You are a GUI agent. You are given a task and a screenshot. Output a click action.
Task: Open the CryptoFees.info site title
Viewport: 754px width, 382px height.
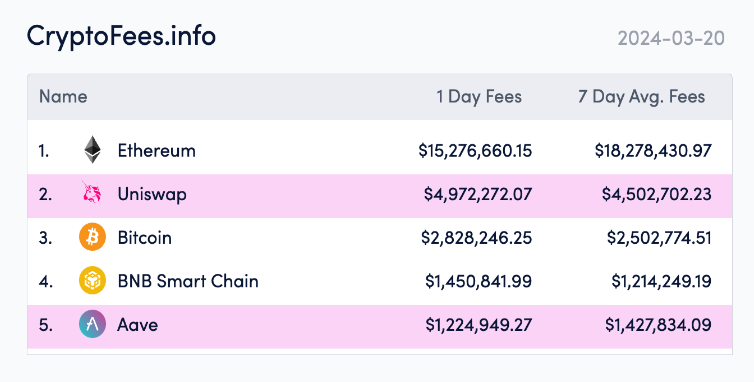121,37
